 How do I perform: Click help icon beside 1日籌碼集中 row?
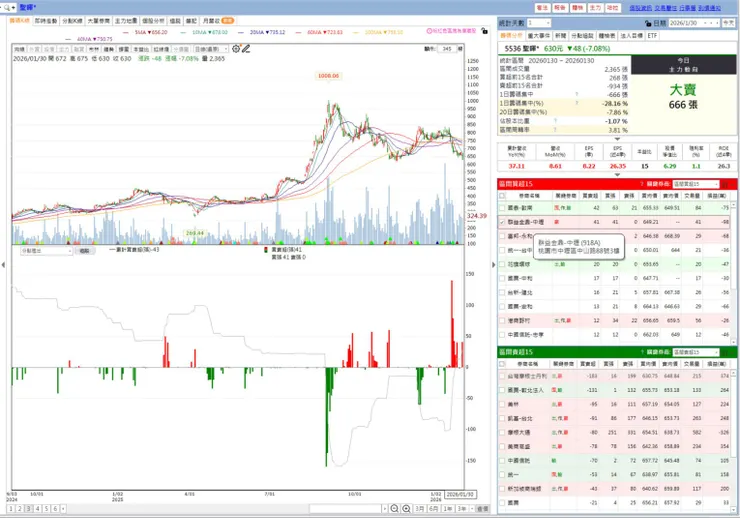tap(576, 94)
